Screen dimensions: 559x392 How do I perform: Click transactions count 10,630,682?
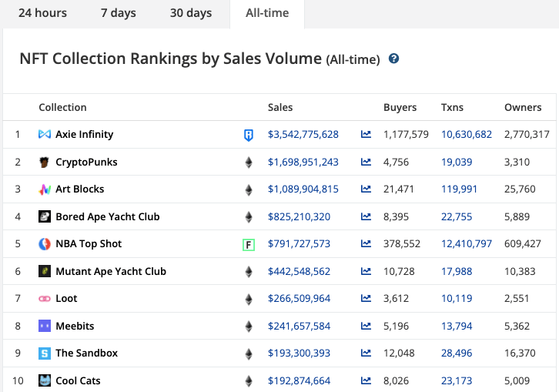467,134
